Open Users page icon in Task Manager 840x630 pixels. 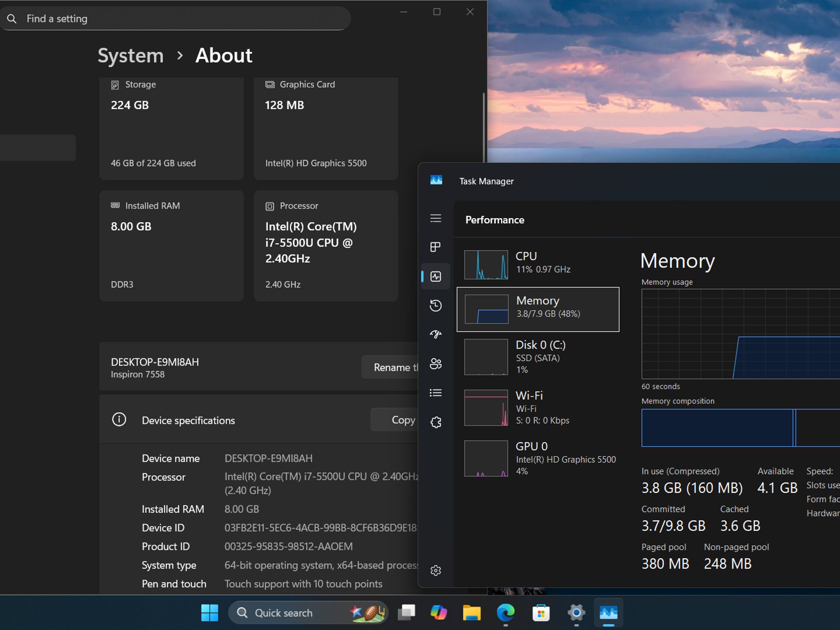pyautogui.click(x=436, y=364)
